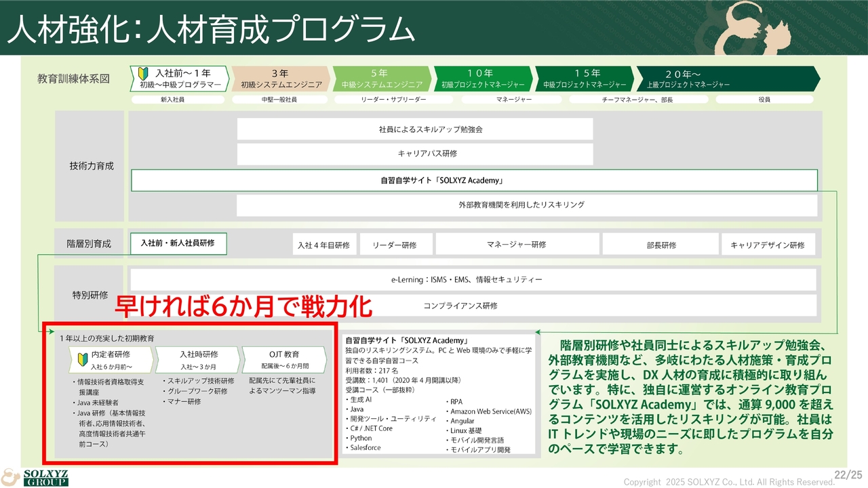
Task: Click the スキルアップ技術研修 bullet
Action: pyautogui.click(x=197, y=381)
